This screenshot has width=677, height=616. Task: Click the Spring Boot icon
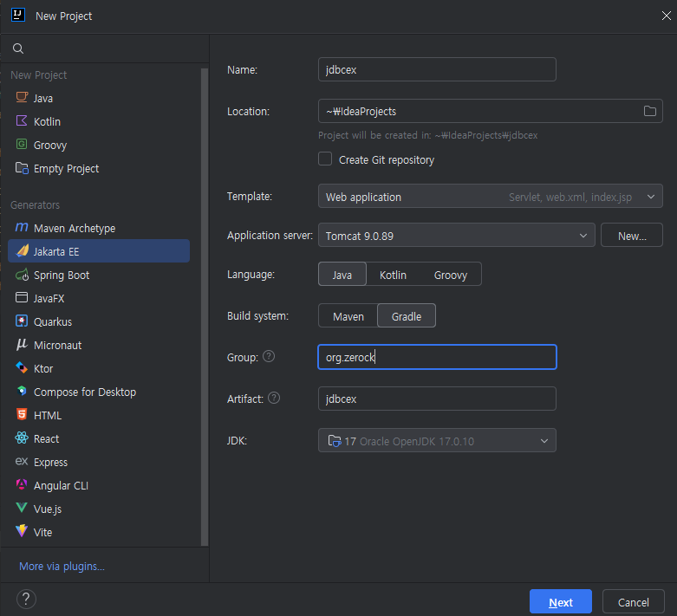22,275
